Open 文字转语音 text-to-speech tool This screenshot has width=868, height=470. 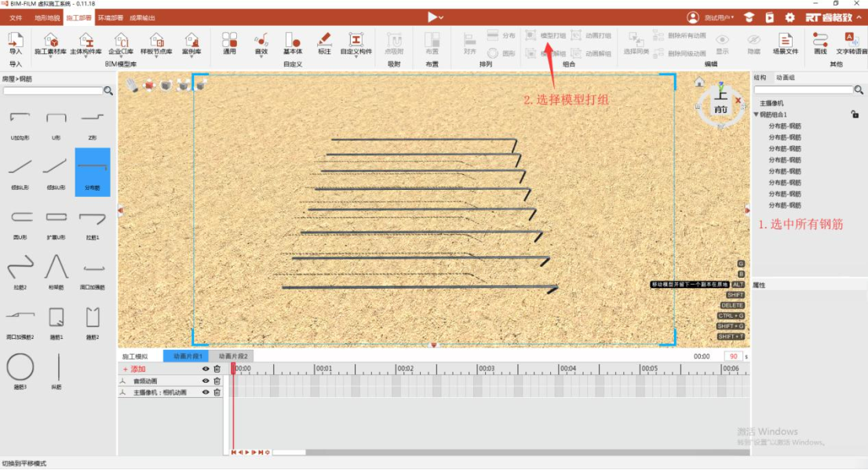(x=852, y=43)
